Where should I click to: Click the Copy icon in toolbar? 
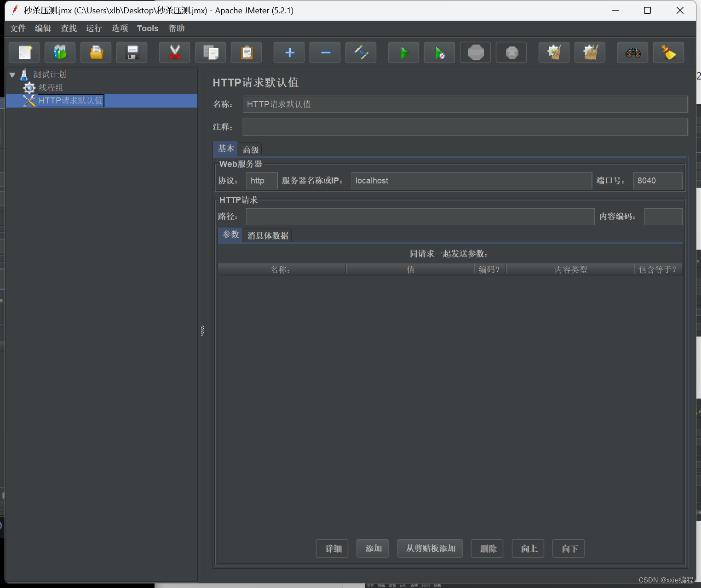tap(211, 52)
